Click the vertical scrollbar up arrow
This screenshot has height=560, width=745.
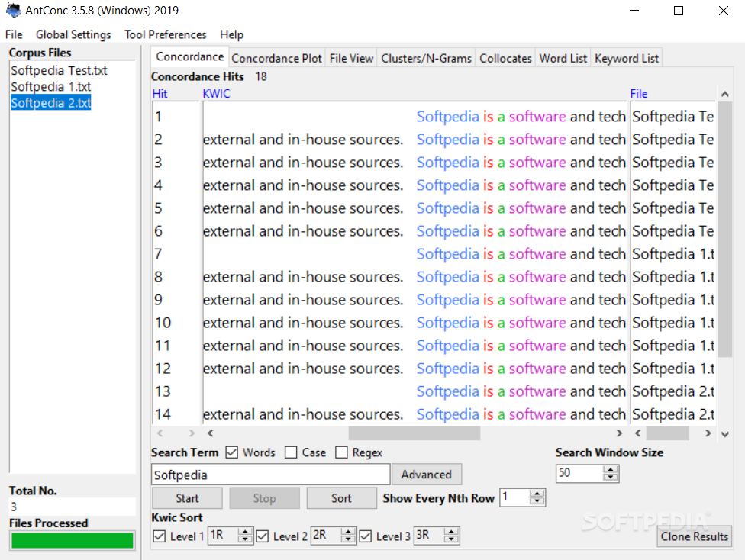tap(725, 94)
